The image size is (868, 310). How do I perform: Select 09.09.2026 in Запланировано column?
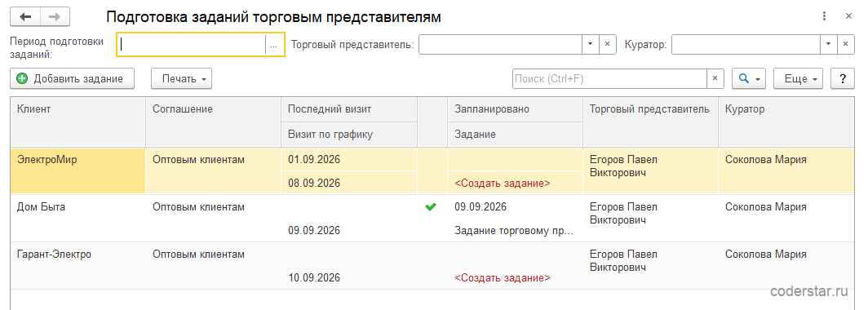pos(480,207)
